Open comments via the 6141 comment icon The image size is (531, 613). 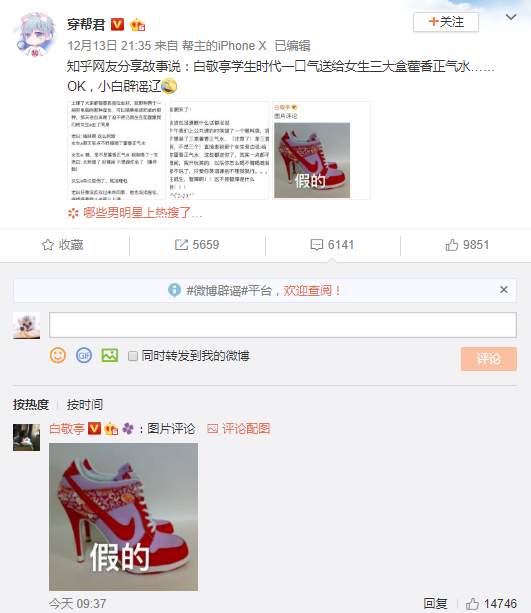(x=316, y=245)
